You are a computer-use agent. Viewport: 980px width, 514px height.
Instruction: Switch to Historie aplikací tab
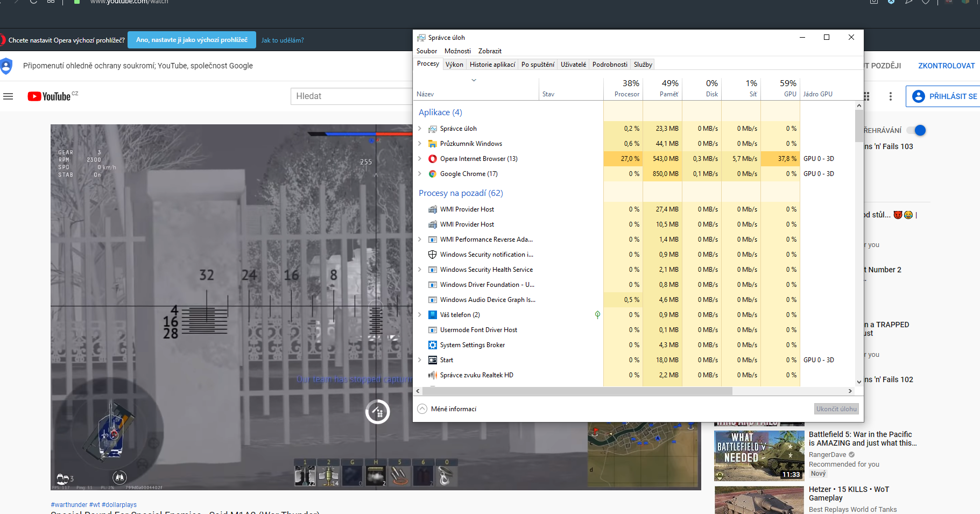click(x=492, y=65)
